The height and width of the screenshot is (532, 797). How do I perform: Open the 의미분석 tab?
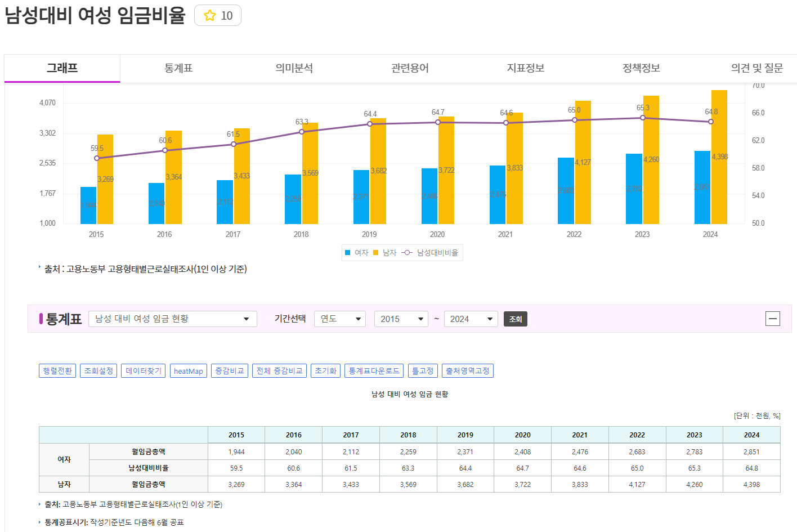pos(294,68)
